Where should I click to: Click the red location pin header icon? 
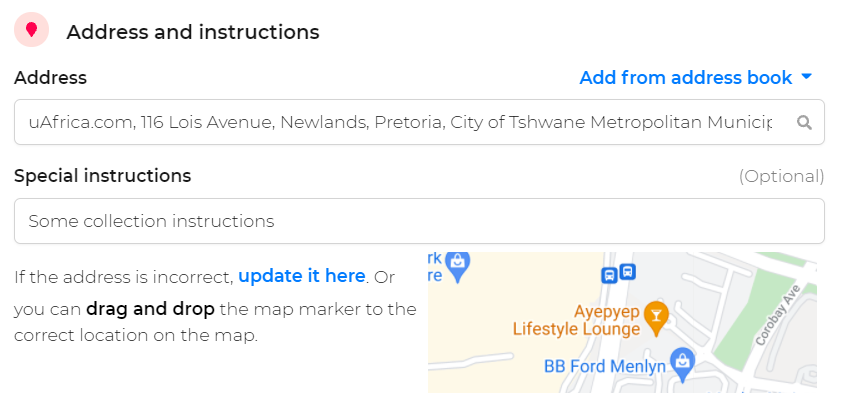pyautogui.click(x=32, y=30)
